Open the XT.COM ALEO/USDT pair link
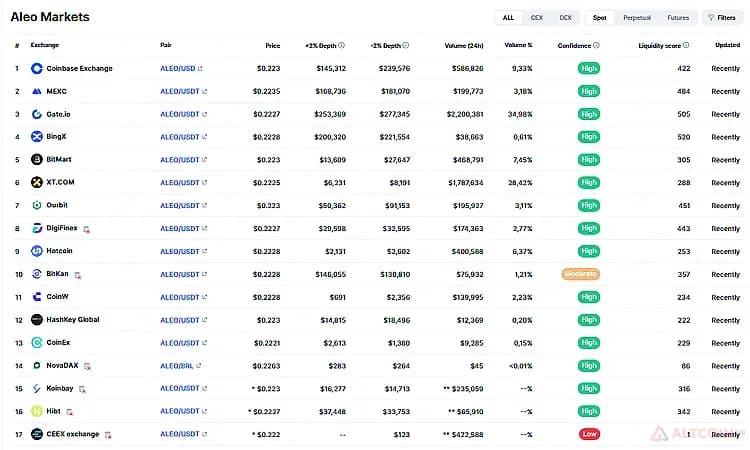This screenshot has width=750, height=450. click(x=184, y=183)
